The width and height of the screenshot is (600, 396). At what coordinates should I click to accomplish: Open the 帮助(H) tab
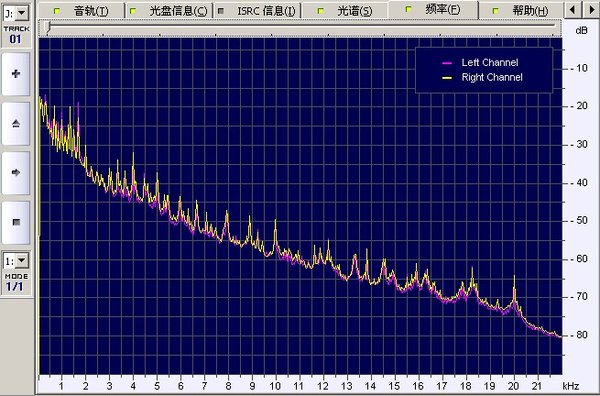(521, 11)
